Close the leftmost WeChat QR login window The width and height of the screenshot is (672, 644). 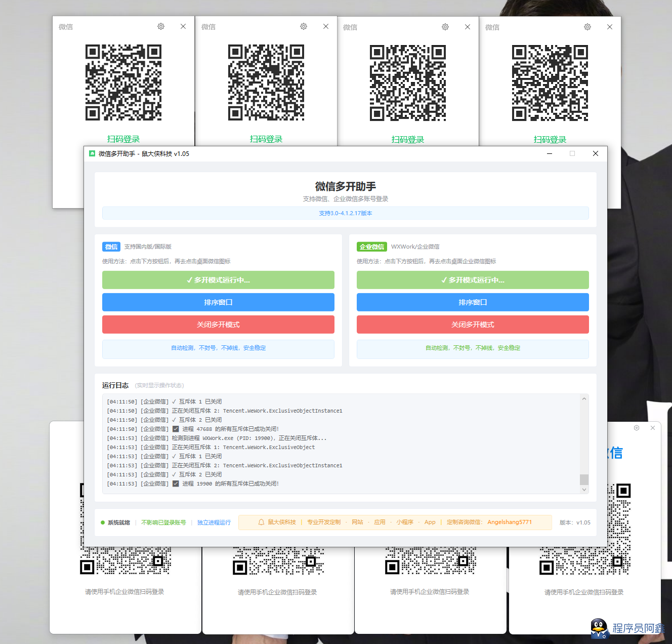tap(183, 26)
